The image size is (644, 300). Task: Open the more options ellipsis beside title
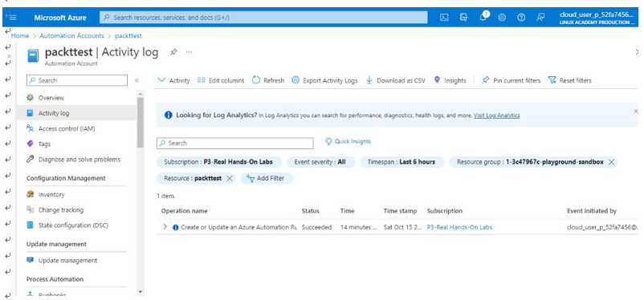189,52
